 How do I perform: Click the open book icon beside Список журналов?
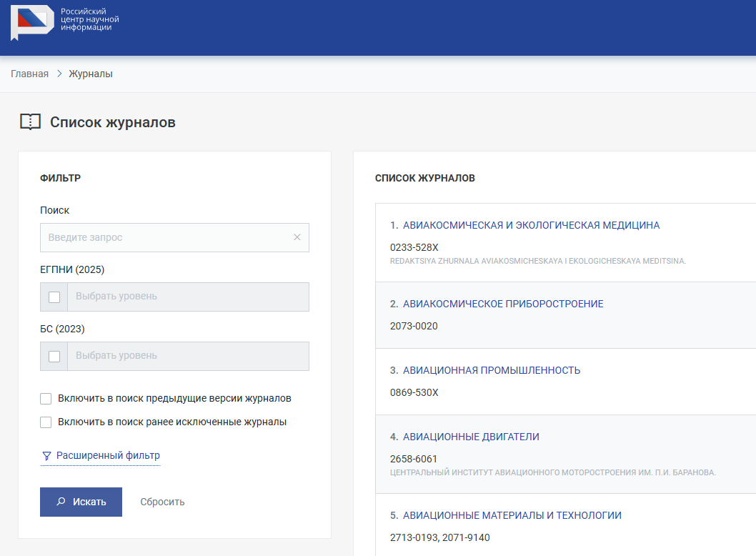tap(30, 122)
